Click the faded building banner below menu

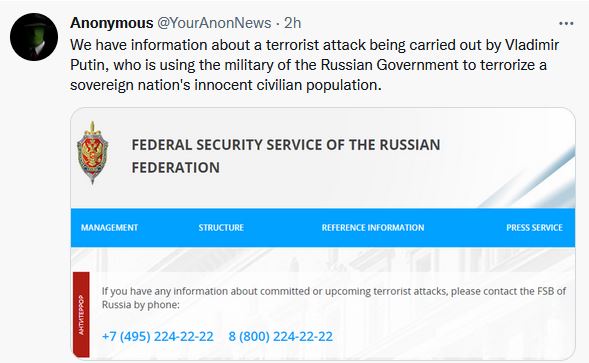click(x=323, y=259)
